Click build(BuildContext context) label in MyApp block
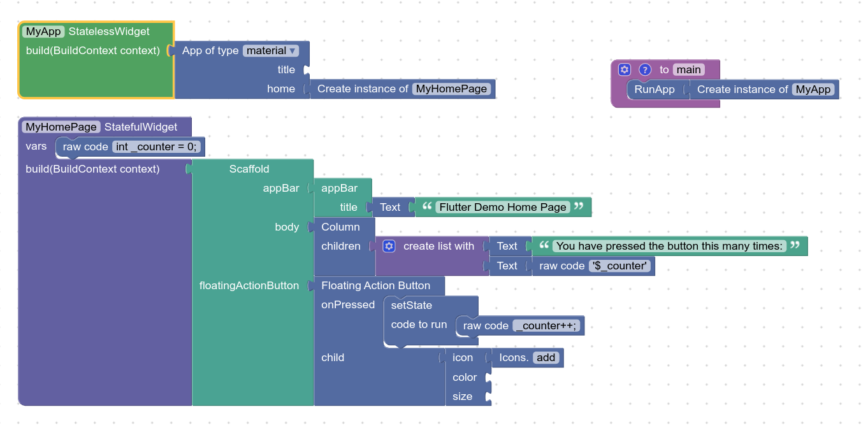The height and width of the screenshot is (428, 868). pos(93,50)
